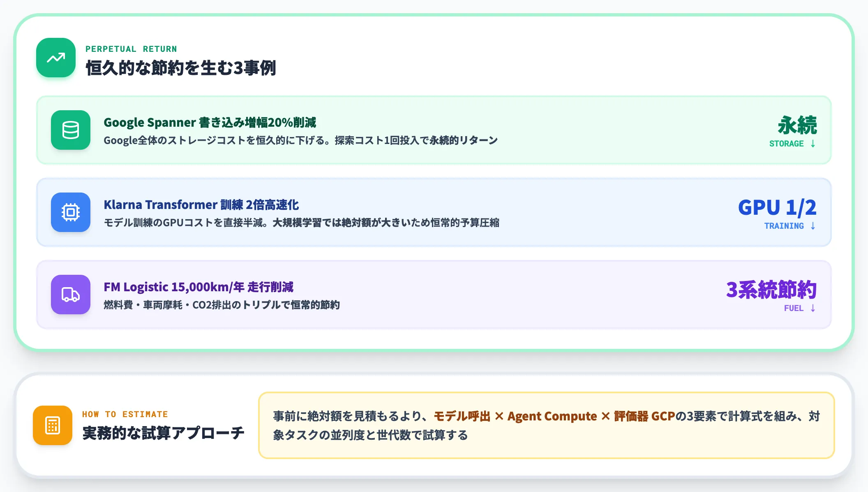Click the down arrow next to FUEL
868x492 pixels.
(x=813, y=308)
